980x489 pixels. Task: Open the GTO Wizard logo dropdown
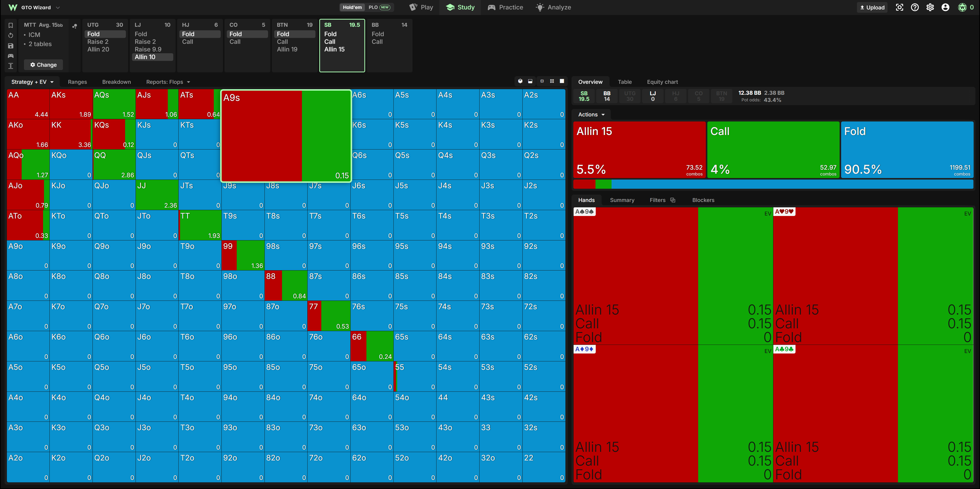[34, 7]
